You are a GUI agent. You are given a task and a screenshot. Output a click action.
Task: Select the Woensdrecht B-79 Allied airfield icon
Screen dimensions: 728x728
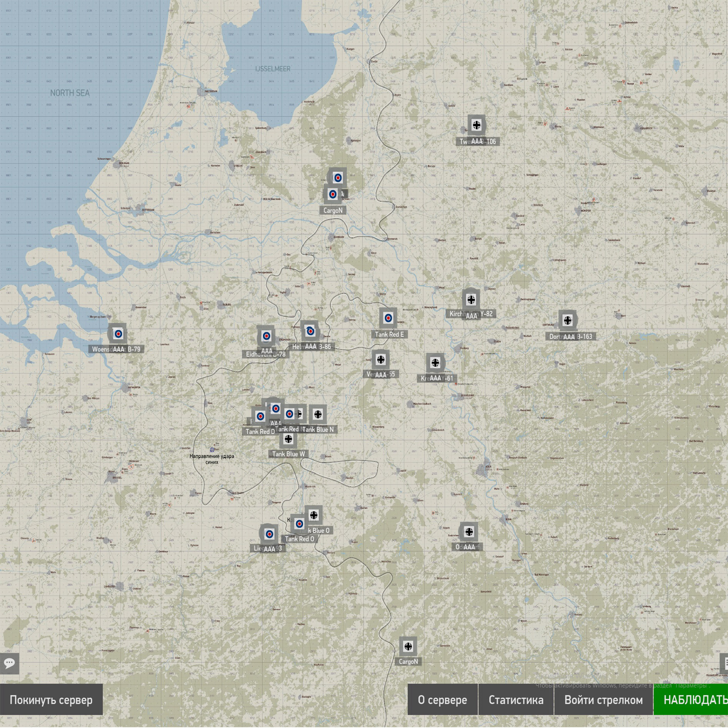[118, 334]
